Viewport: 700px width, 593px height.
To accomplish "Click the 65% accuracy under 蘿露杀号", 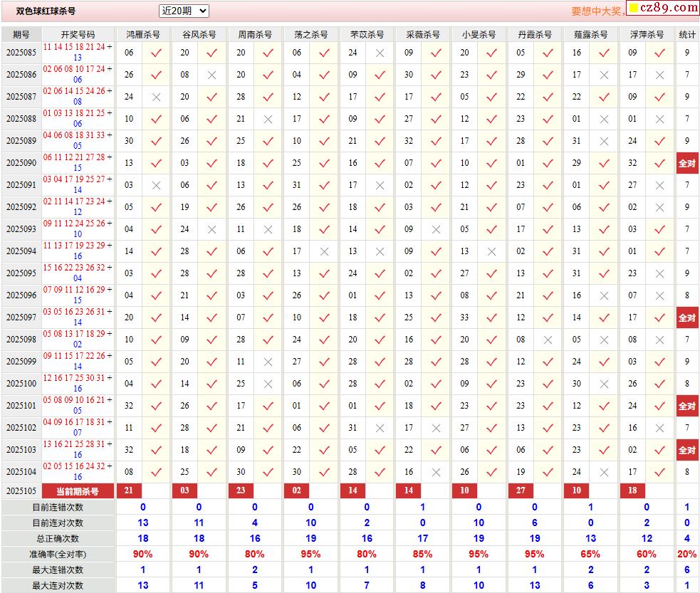I will tap(590, 554).
